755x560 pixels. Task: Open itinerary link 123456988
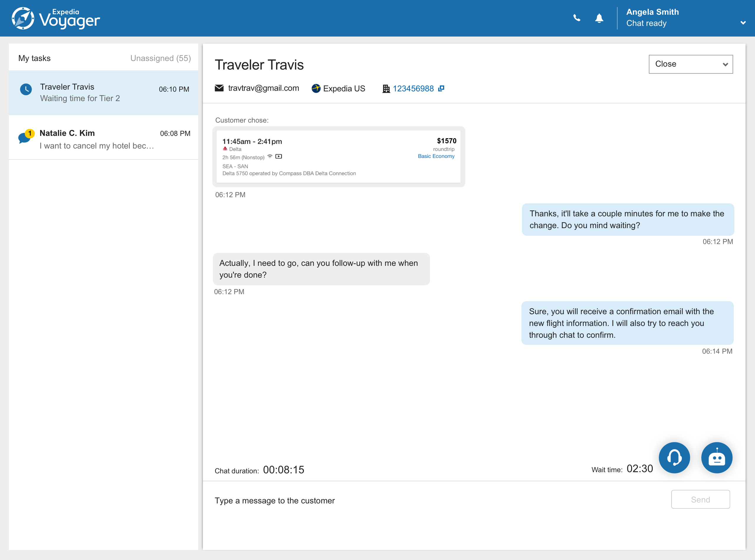click(x=413, y=88)
